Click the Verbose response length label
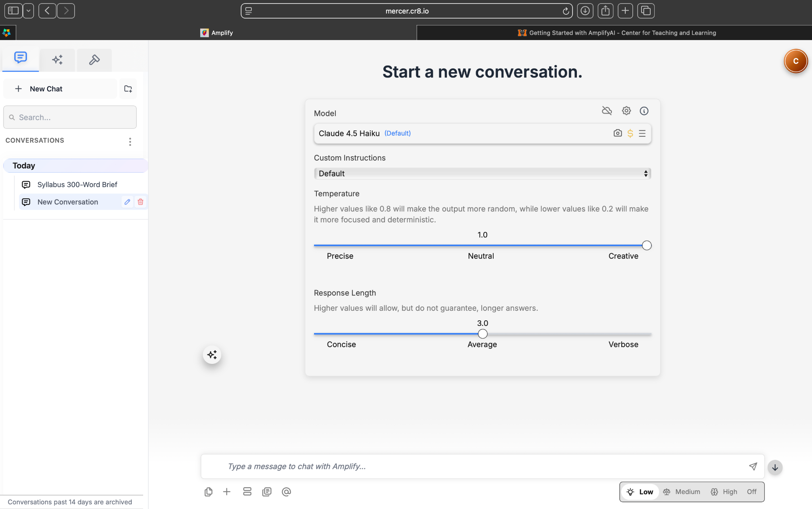The width and height of the screenshot is (812, 509). tap(623, 344)
